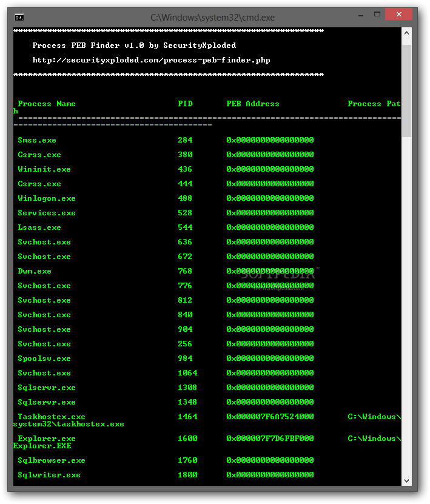The width and height of the screenshot is (430, 504).
Task: Select PID 1064 value
Action: [187, 373]
